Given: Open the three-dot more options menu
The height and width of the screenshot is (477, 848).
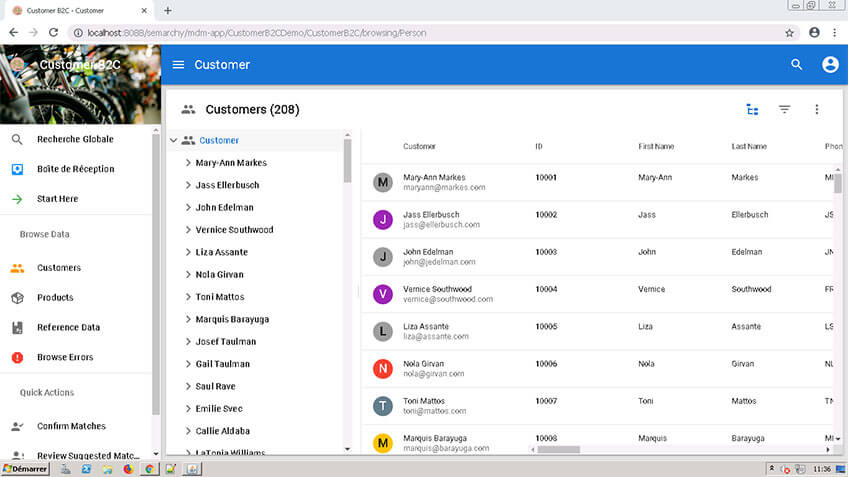Looking at the screenshot, I should tap(816, 110).
